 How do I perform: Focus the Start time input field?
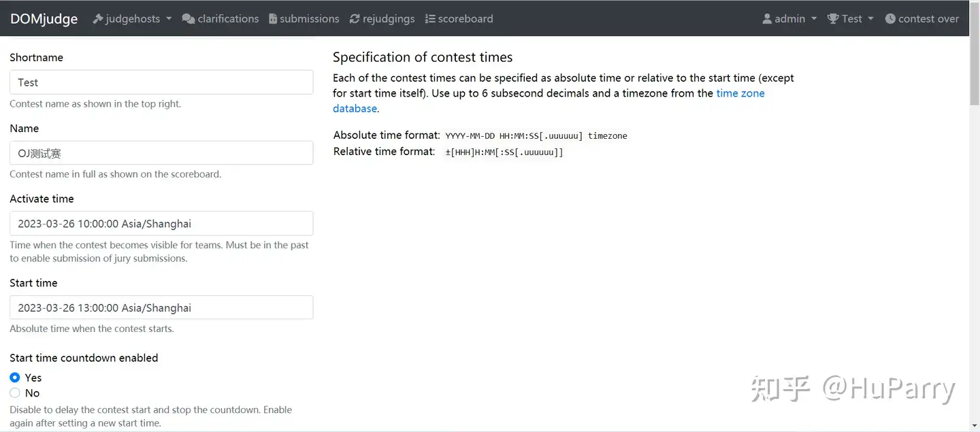(161, 308)
